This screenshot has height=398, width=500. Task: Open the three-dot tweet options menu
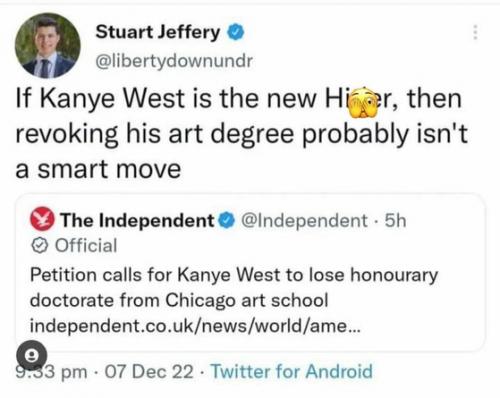(475, 32)
